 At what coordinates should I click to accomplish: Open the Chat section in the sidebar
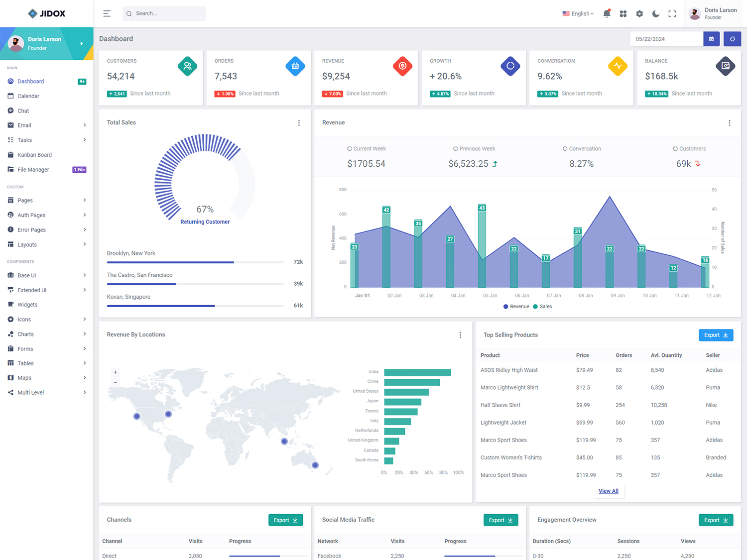[23, 111]
